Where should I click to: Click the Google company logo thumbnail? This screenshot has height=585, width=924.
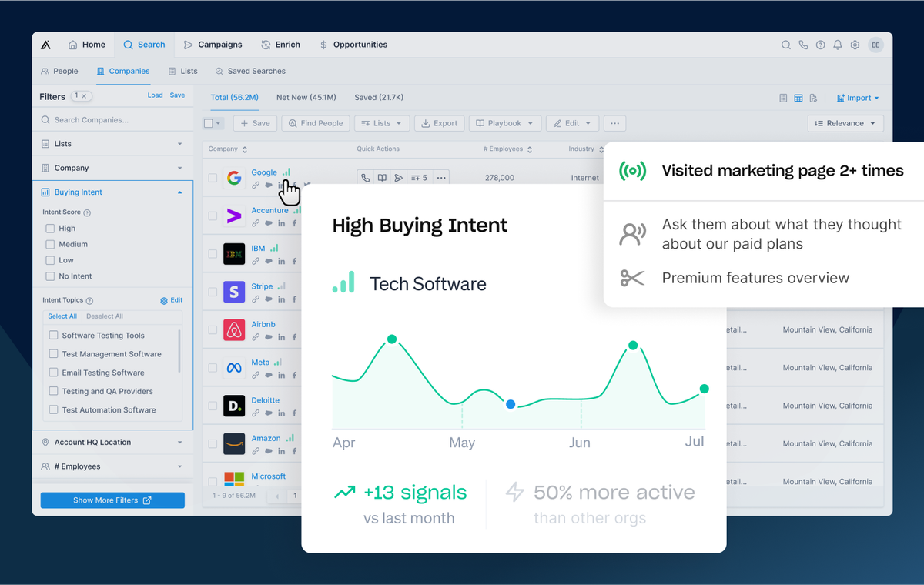pyautogui.click(x=233, y=179)
